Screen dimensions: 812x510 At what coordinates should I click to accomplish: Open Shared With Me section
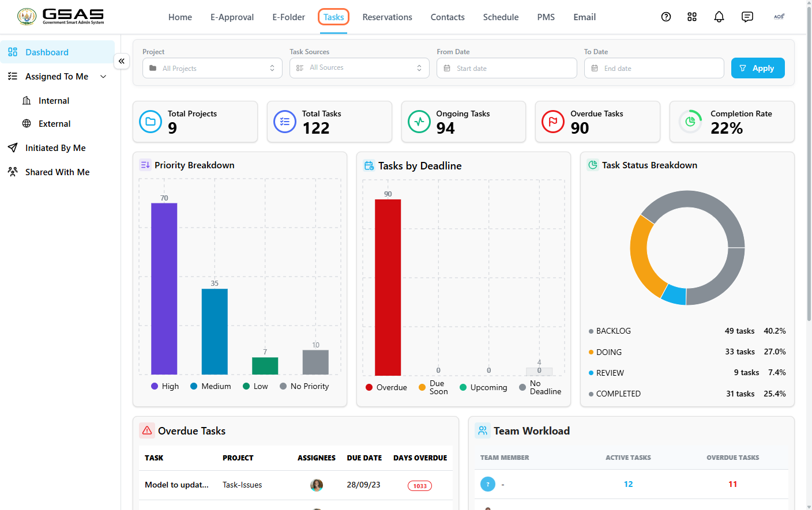57,172
